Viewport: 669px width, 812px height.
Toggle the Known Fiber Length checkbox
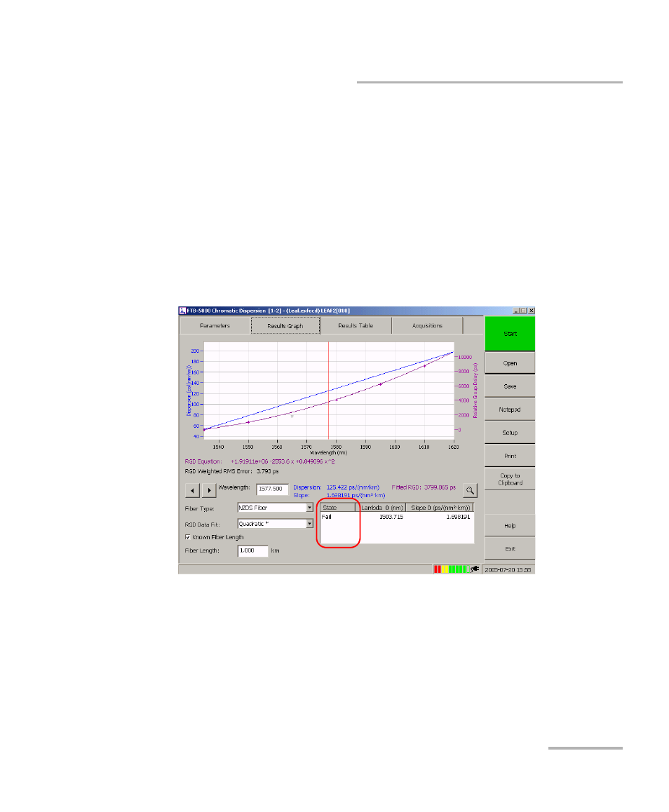pos(187,537)
